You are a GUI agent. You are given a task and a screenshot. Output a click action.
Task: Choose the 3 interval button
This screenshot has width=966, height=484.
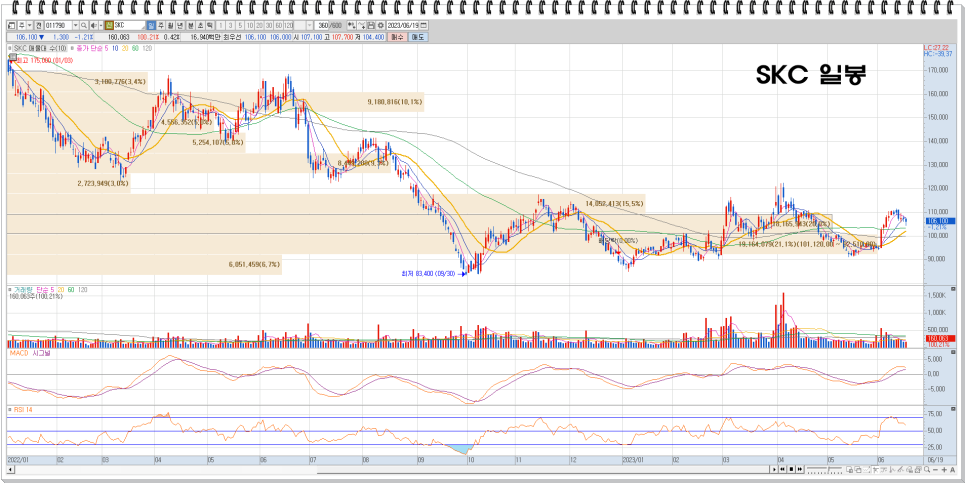[231, 25]
